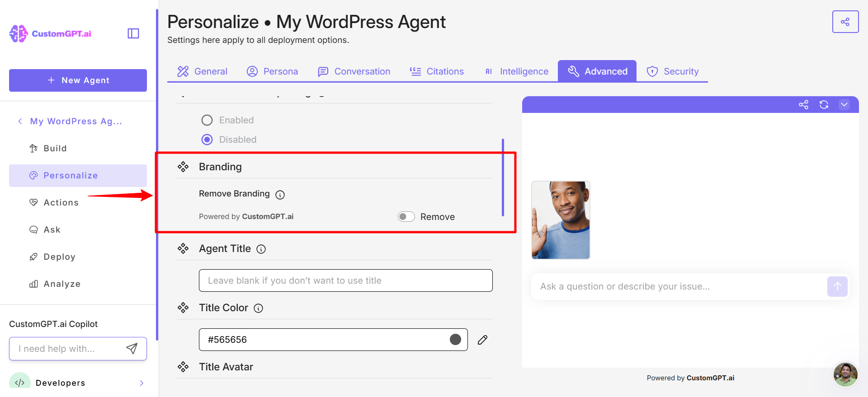Viewport: 868px width, 397px height.
Task: Click the Developers code icon
Action: coord(20,383)
